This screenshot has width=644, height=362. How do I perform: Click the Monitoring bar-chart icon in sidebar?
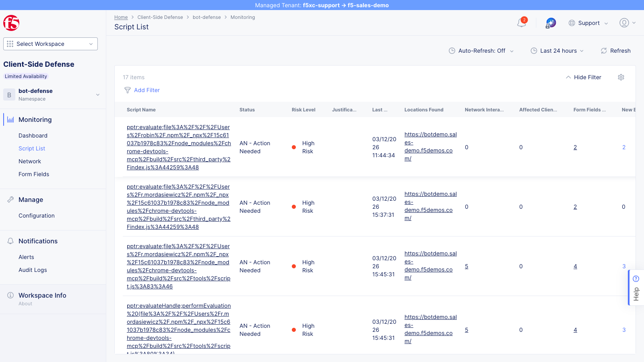[x=10, y=119]
